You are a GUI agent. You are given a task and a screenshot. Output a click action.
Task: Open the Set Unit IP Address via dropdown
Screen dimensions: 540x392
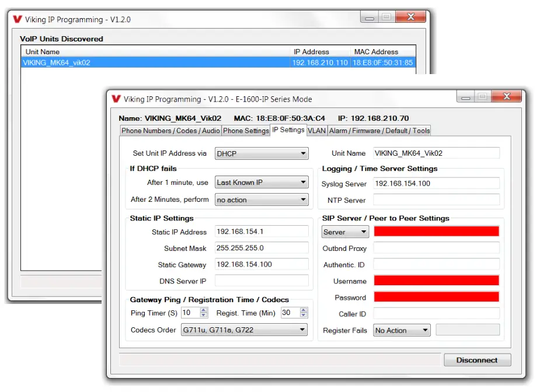262,153
